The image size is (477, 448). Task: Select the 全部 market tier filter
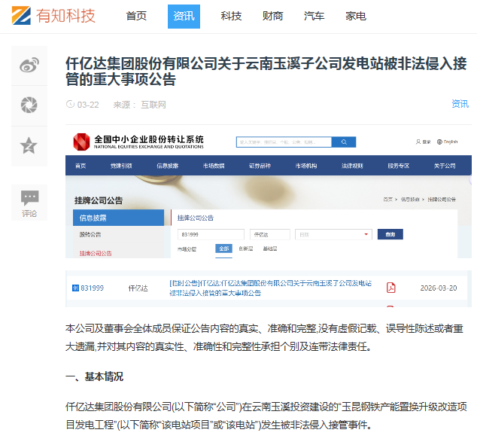(224, 248)
